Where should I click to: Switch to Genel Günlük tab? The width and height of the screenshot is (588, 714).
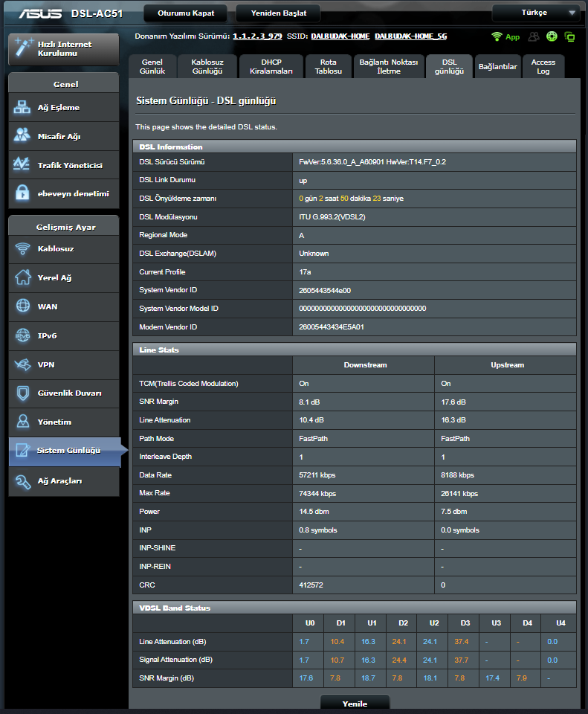click(152, 67)
